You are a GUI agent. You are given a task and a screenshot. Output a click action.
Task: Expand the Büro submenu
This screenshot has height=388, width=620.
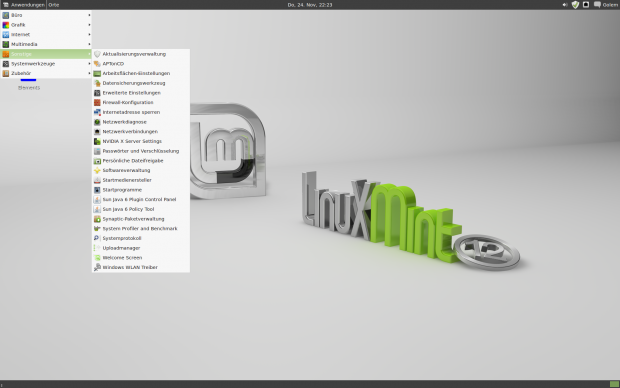[46, 15]
